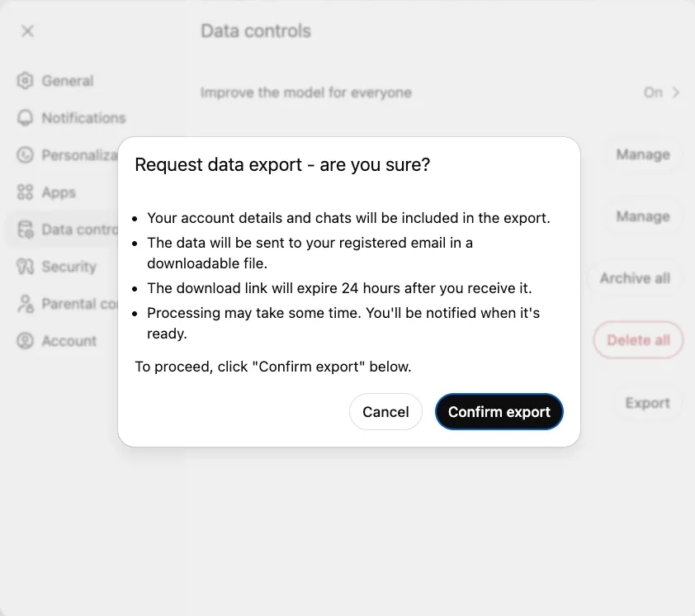
Task: Open Personalization icon in sidebar
Action: 26,154
